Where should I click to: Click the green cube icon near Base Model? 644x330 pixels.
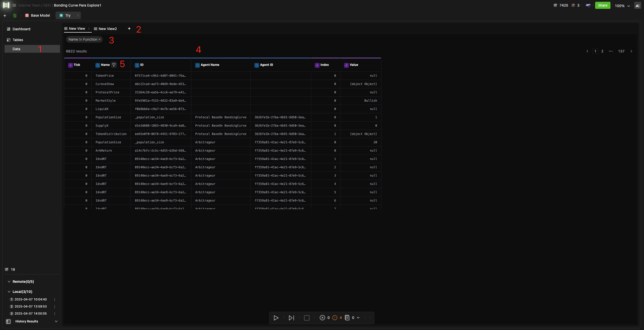15,16
